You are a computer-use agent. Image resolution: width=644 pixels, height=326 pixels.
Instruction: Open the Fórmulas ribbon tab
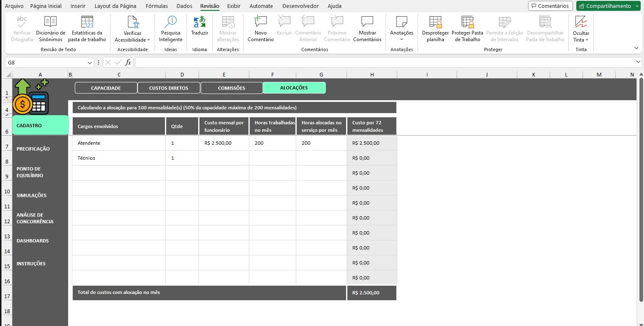[157, 6]
